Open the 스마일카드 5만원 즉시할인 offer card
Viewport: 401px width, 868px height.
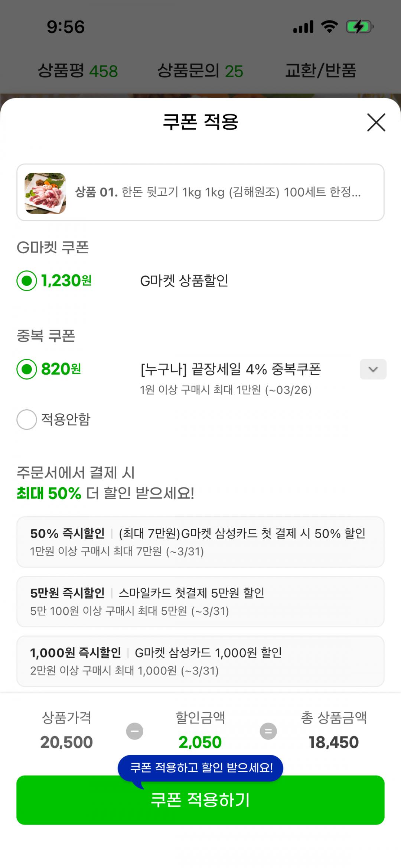coord(200,602)
